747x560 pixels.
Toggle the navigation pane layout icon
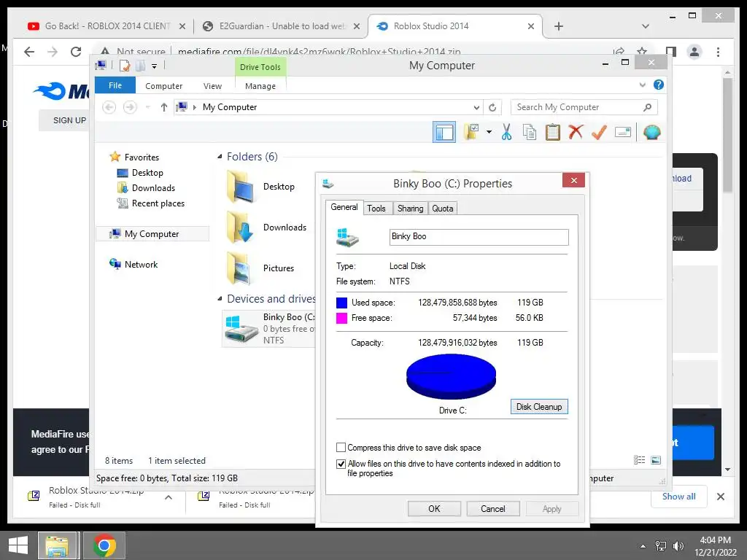click(444, 132)
